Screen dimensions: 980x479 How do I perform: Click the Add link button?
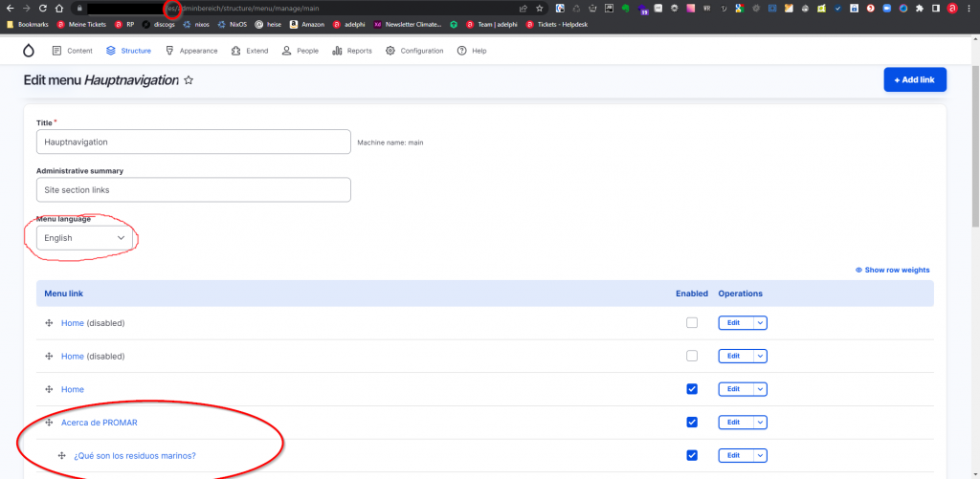click(x=914, y=80)
